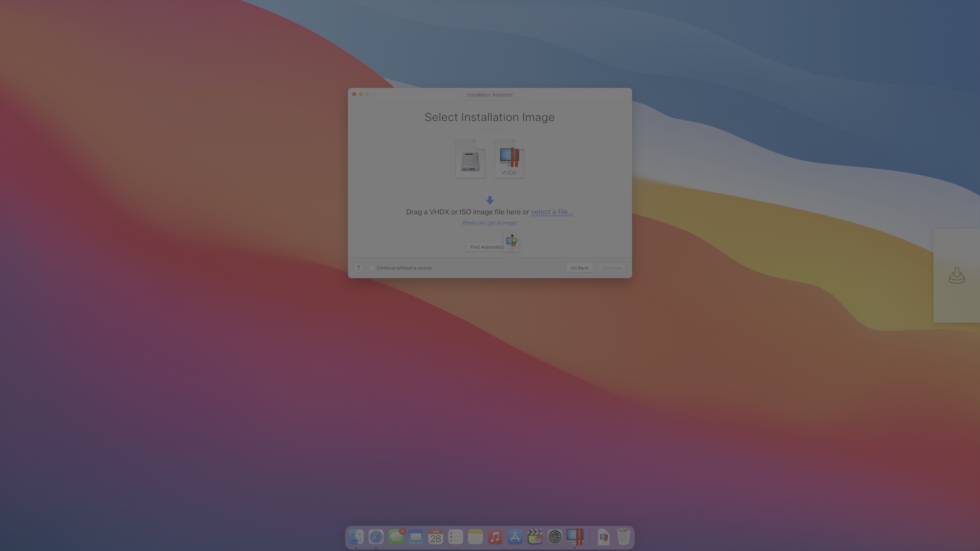Open Parallels Desktop from the Dock

click(574, 536)
